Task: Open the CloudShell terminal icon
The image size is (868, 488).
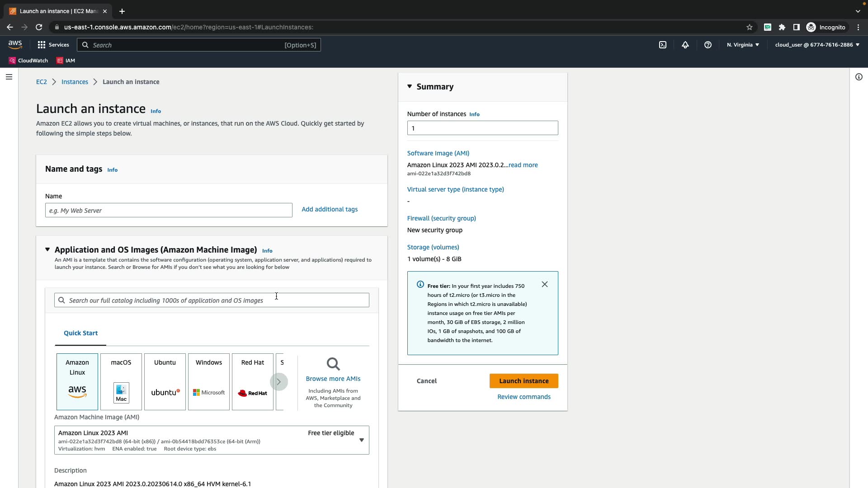Action: tap(663, 45)
